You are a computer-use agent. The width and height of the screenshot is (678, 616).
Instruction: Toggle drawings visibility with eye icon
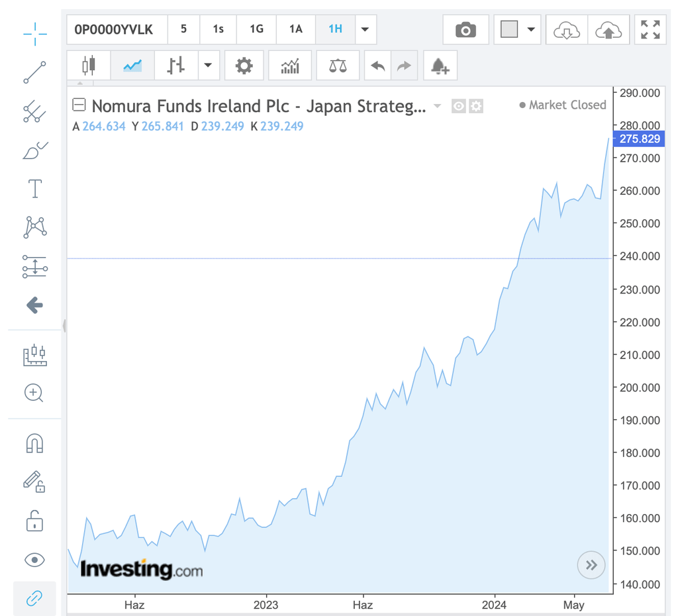(33, 560)
